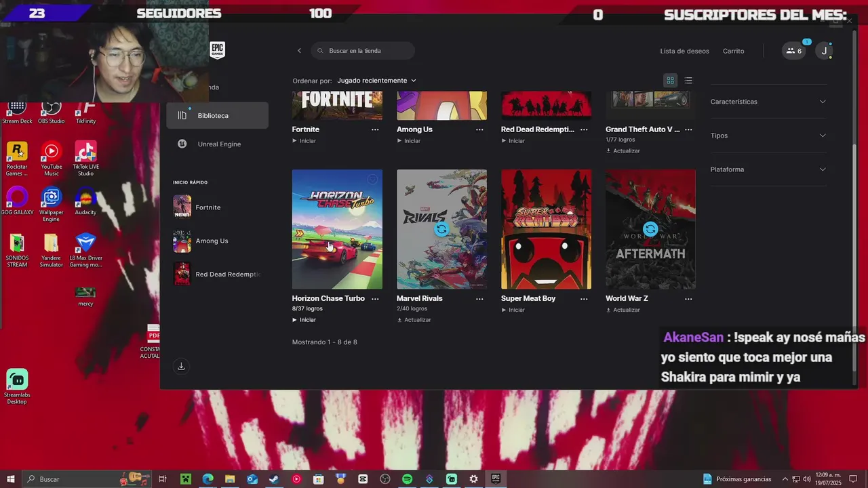Open Lista de deseos
This screenshot has height=488, width=868.
click(685, 51)
